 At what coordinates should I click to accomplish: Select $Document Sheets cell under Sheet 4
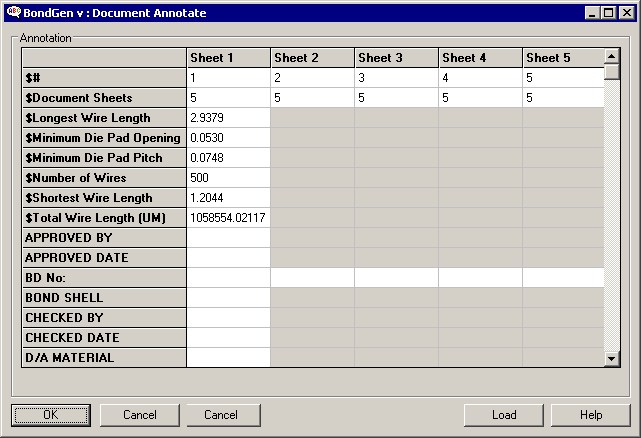480,98
